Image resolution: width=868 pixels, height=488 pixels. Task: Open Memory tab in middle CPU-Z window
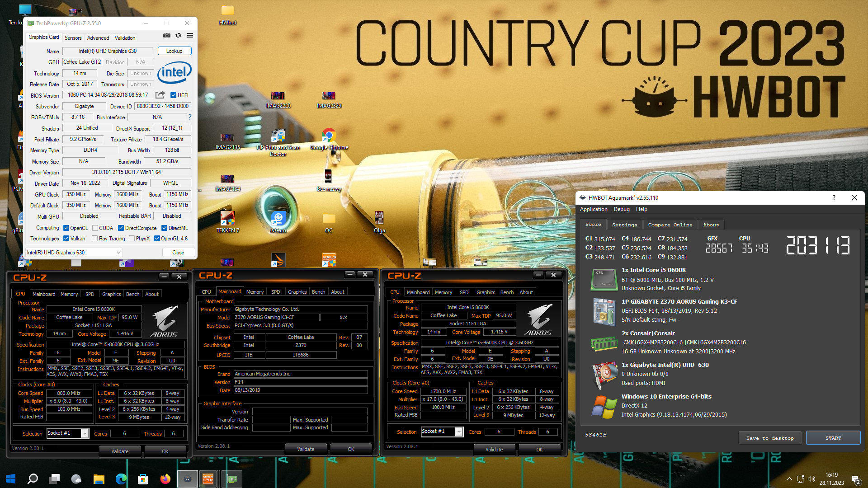(255, 292)
